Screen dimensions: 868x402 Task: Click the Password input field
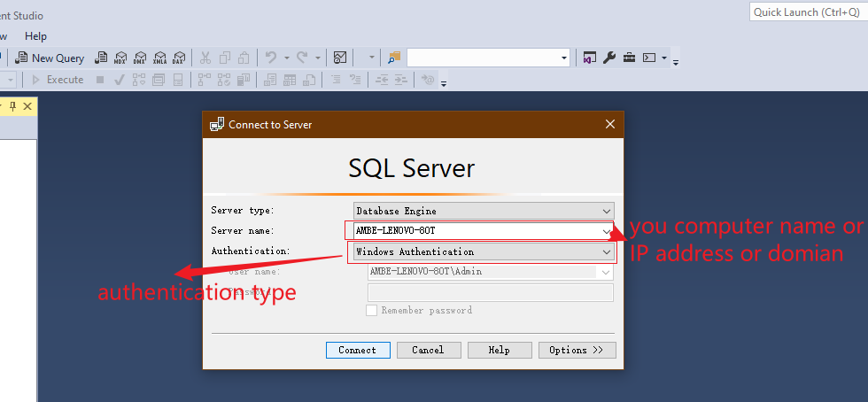pos(491,292)
